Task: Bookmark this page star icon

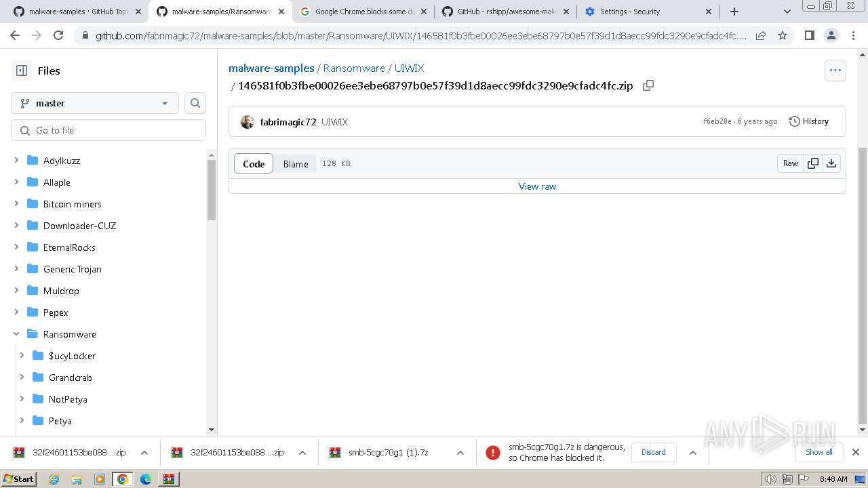Action: click(783, 35)
